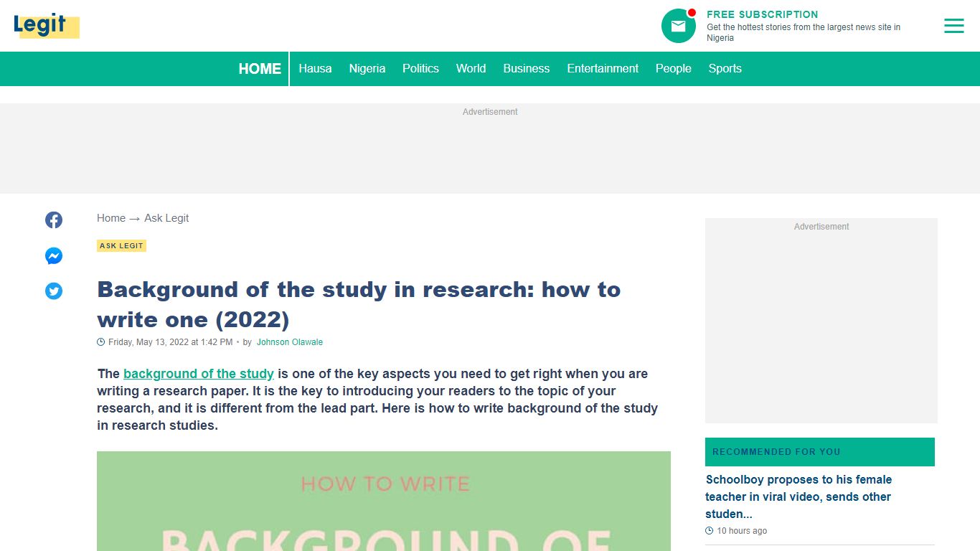Click the article title heading
The image size is (980, 551).
[359, 304]
